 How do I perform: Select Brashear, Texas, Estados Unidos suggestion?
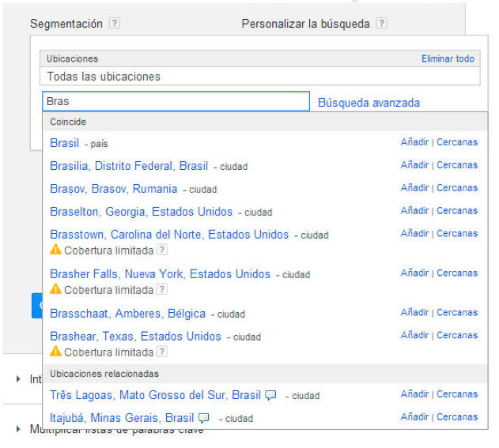pos(135,336)
